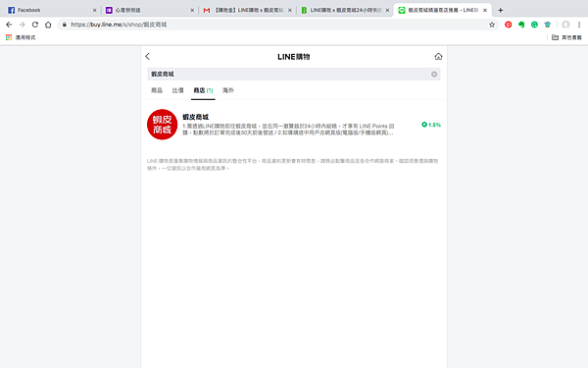
Task: View site info via lock icon
Action: coord(65,25)
